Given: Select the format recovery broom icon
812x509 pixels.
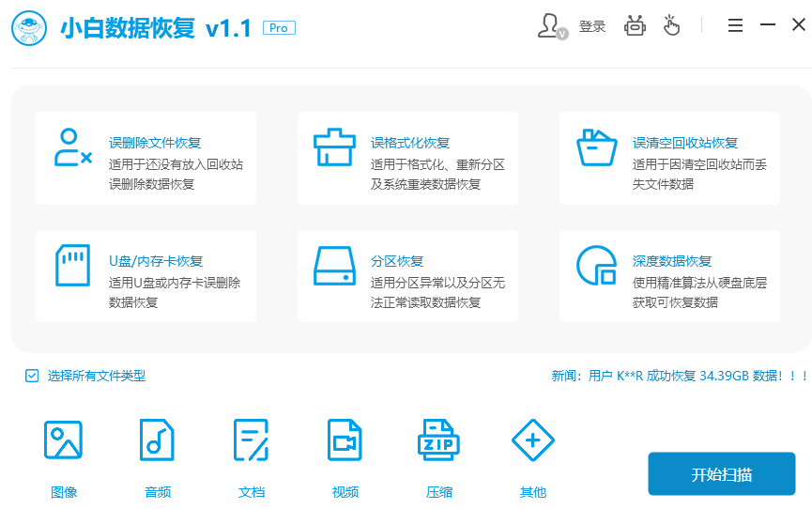Looking at the screenshot, I should pos(334,147).
